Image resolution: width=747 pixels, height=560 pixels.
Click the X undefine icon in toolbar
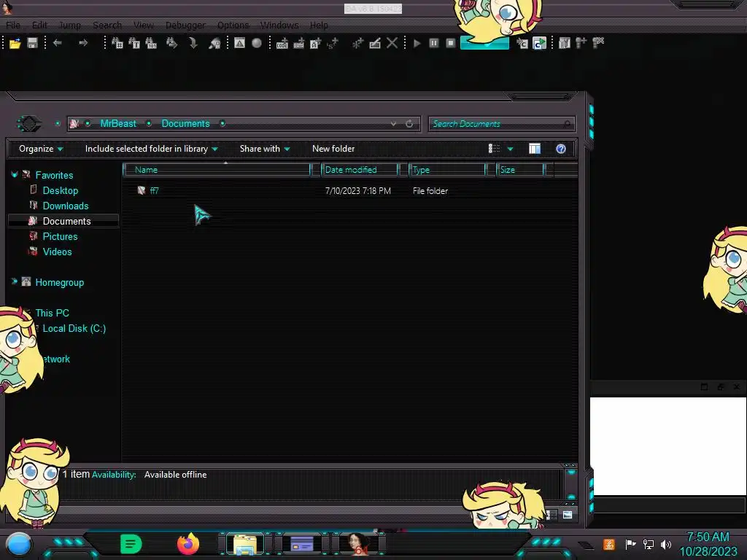(392, 43)
